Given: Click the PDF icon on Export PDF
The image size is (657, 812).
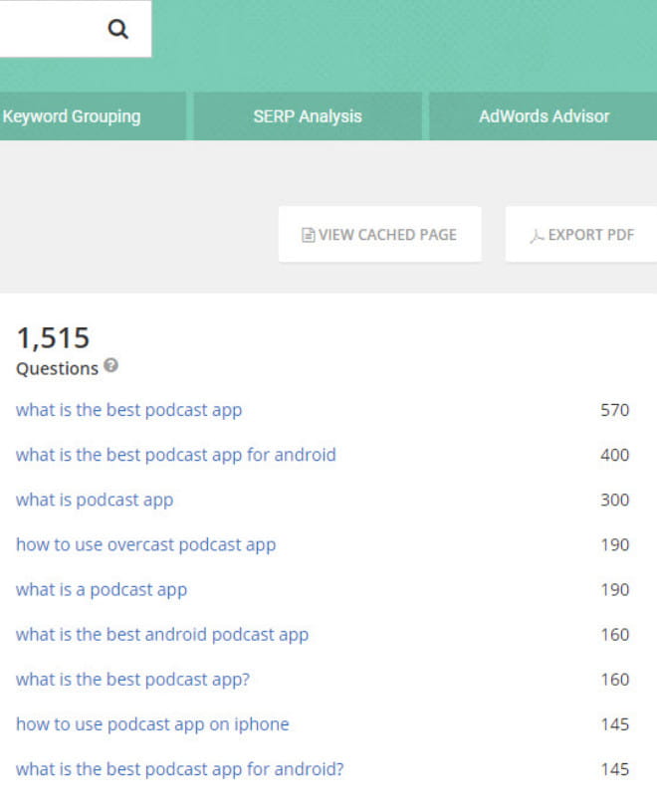Looking at the screenshot, I should (x=537, y=235).
